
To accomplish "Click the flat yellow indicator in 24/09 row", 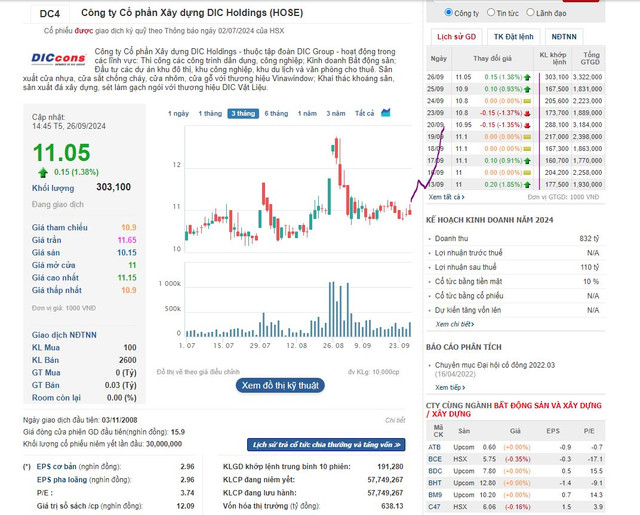I will click(x=527, y=101).
